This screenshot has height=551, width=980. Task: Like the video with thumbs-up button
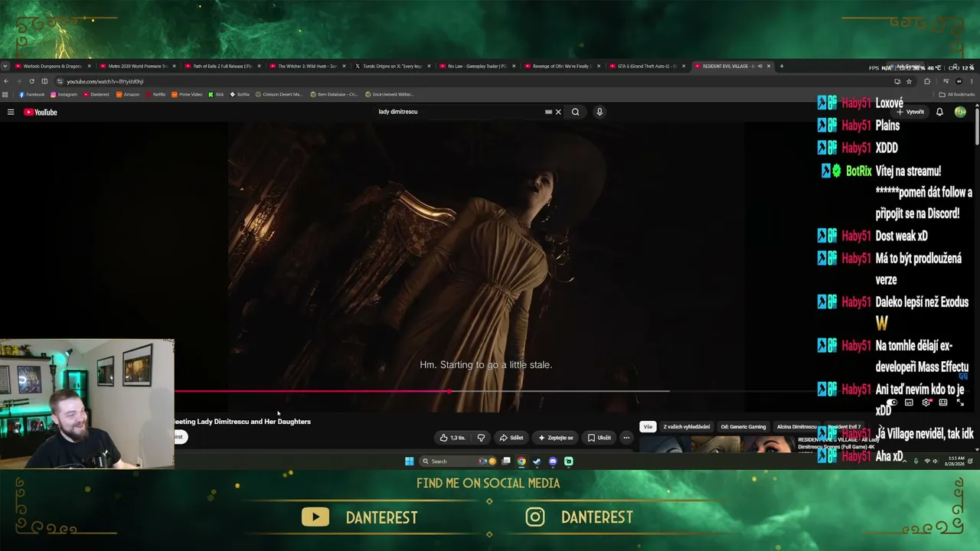pyautogui.click(x=452, y=438)
